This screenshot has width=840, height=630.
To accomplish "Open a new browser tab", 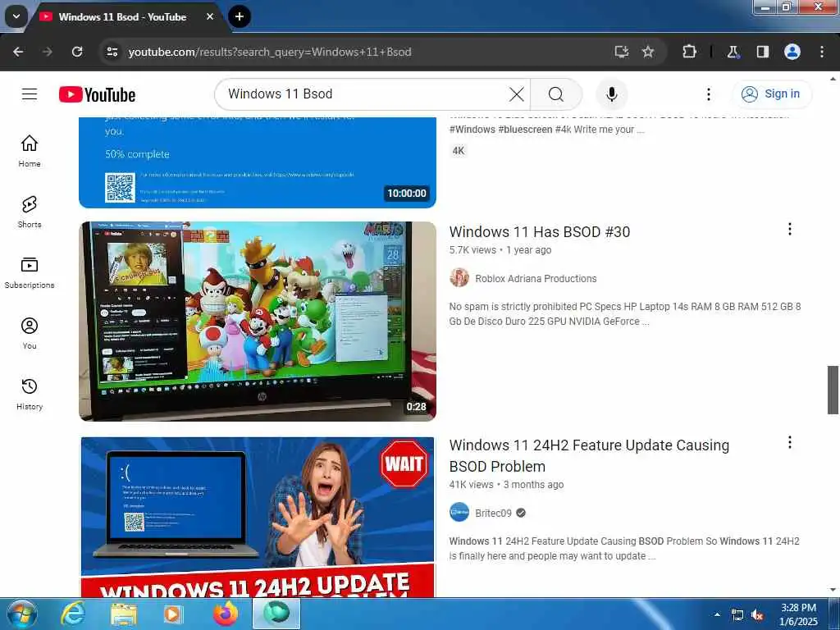I will (240, 16).
